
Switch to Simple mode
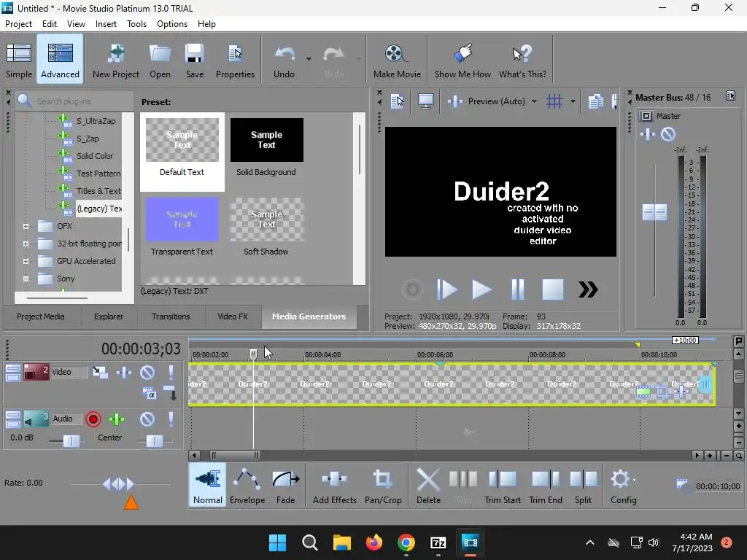click(x=19, y=60)
